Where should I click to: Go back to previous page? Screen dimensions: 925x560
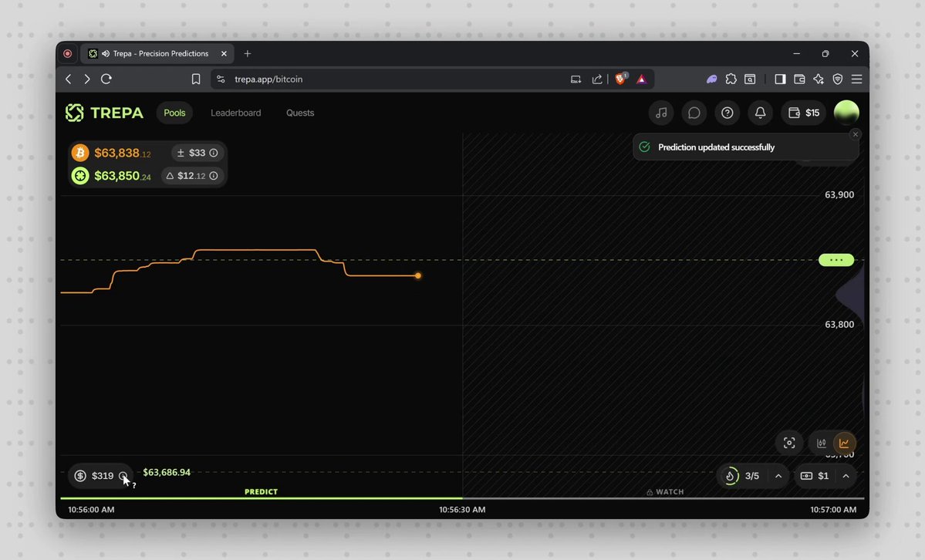[69, 79]
